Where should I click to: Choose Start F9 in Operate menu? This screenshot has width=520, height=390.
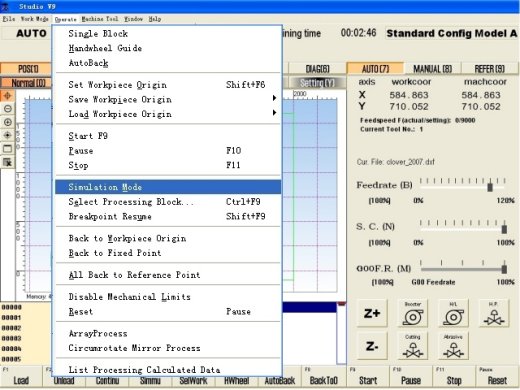(x=168, y=136)
